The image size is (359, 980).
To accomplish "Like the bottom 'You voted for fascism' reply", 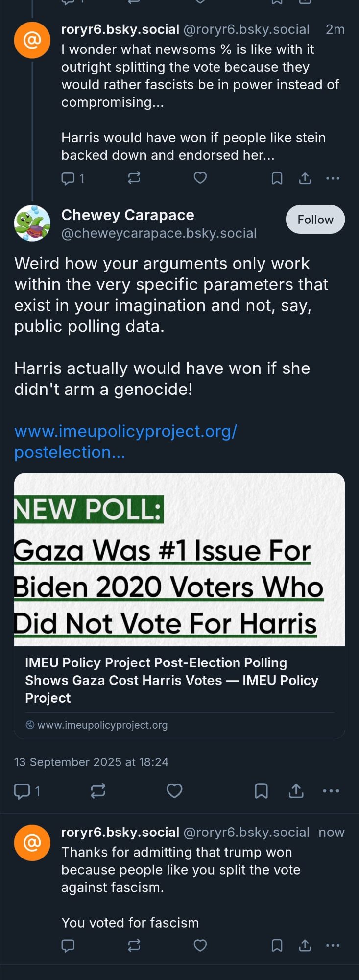I will (200, 945).
